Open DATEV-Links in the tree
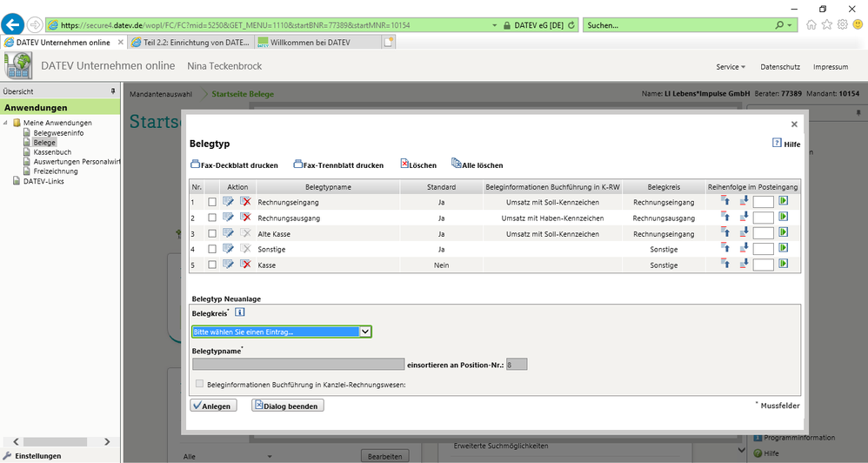Screen dimensions: 868x463 43,181
